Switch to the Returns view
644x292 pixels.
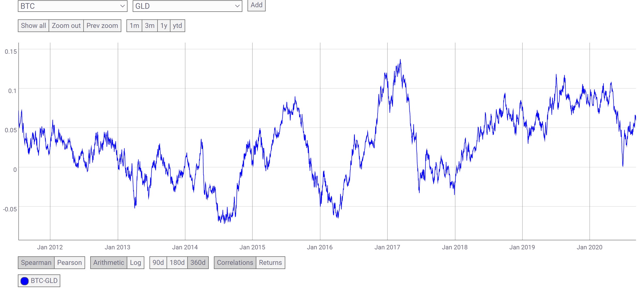click(x=270, y=263)
